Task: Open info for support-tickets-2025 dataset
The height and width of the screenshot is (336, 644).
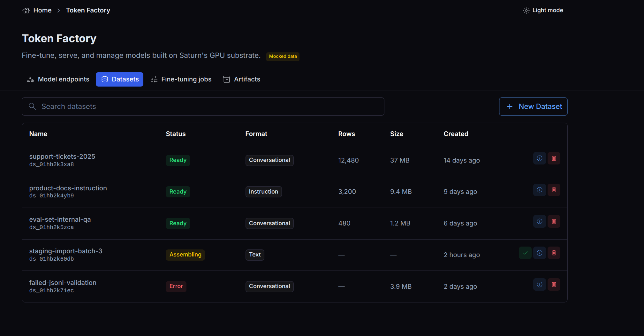Action: [539, 158]
